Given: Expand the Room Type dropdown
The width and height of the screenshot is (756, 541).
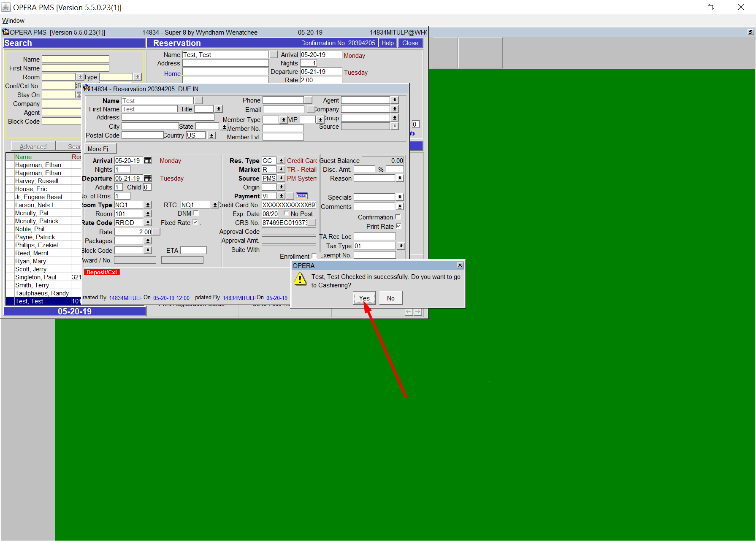Looking at the screenshot, I should (148, 205).
